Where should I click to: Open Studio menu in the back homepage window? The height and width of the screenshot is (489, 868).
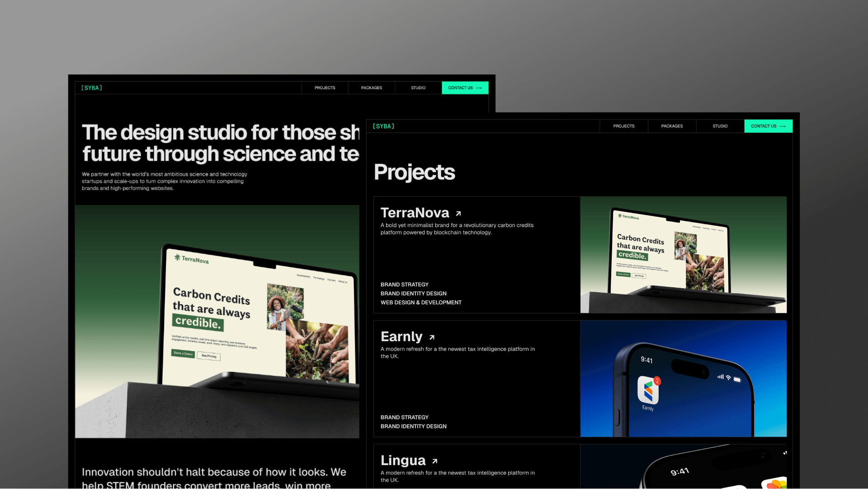click(x=418, y=88)
